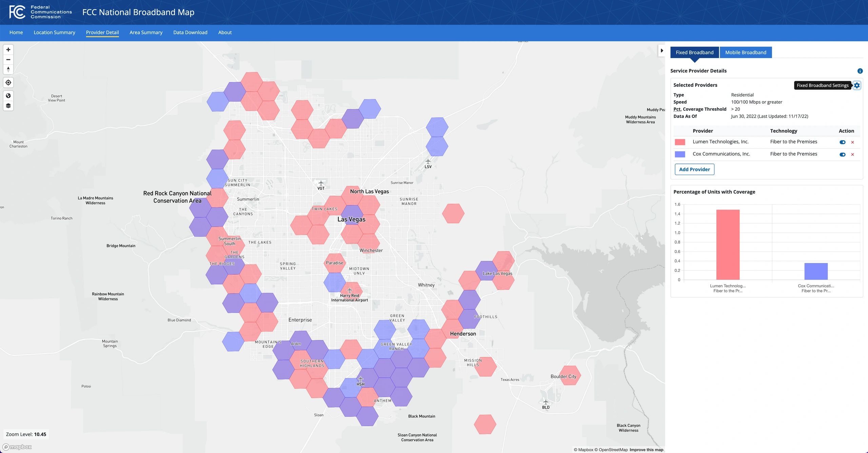Viewport: 868px width, 453px height.
Task: Click the Lumen red color swatch
Action: [x=680, y=142]
